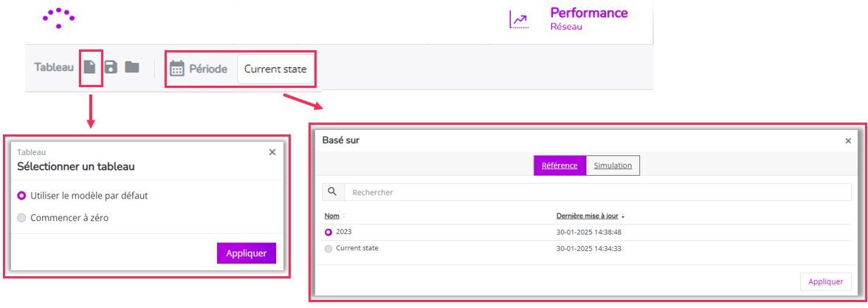Open the Current state period selector
Viewport: 868px width, 308px height.
275,69
